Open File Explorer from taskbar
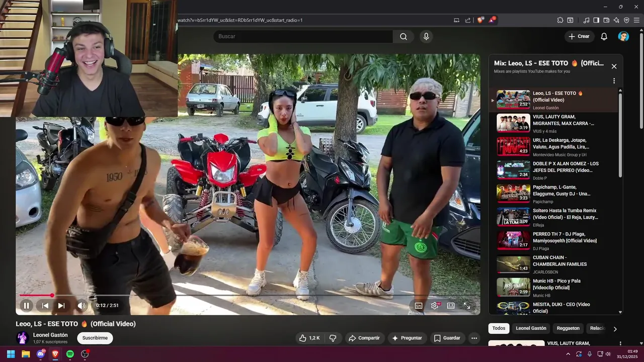This screenshot has width=644, height=362. [x=26, y=354]
